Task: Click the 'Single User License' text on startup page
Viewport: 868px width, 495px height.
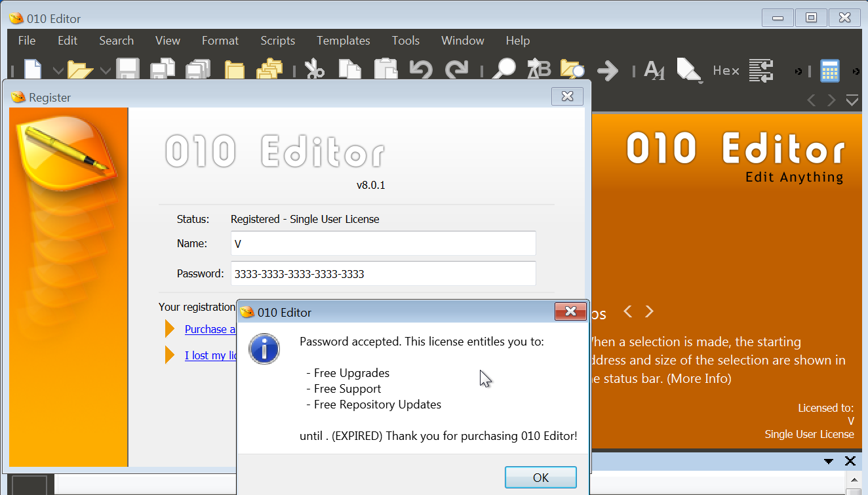Action: 809,434
